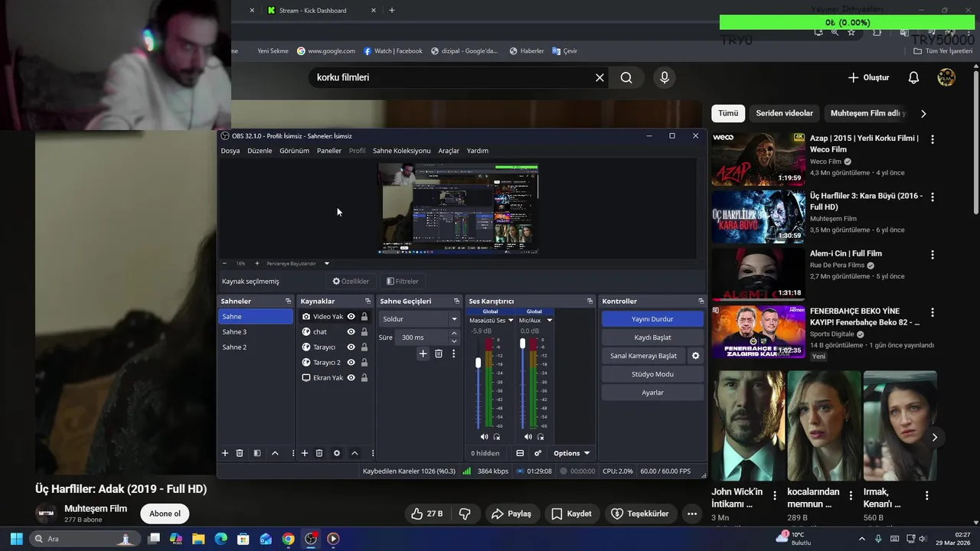Undock the Ses Karıştırıcı panel

590,301
